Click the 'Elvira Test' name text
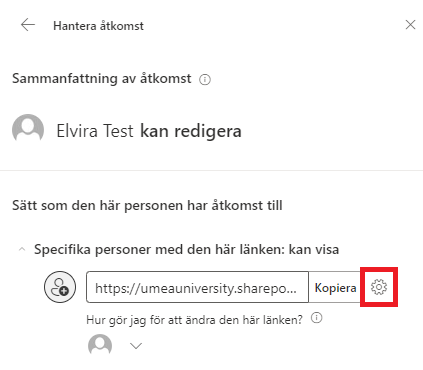Image resolution: width=423 pixels, height=370 pixels. coord(95,131)
